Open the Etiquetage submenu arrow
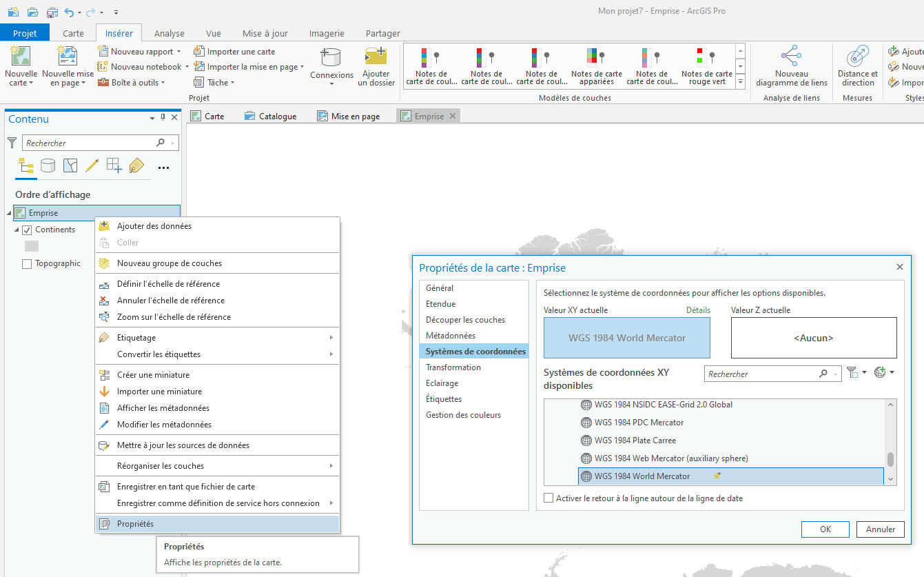 tap(331, 338)
